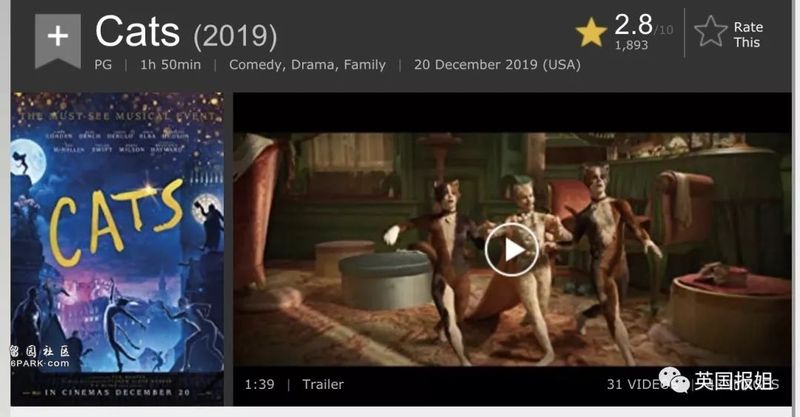Open the Family genre link
The image size is (800, 417).
(364, 65)
